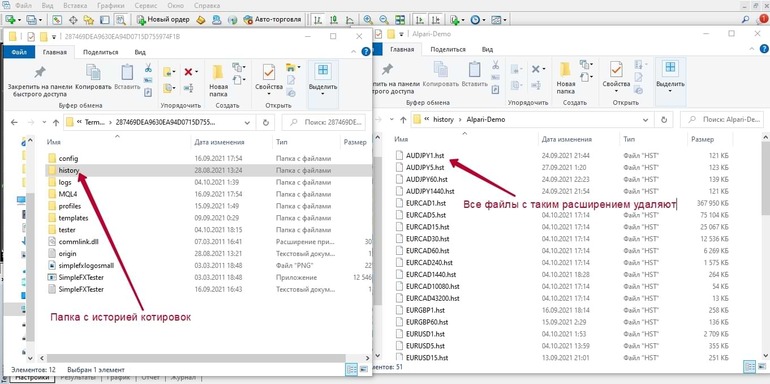This screenshot has width=770, height=384.
Task: Select the AUDJPY1.hst file
Action: click(425, 155)
